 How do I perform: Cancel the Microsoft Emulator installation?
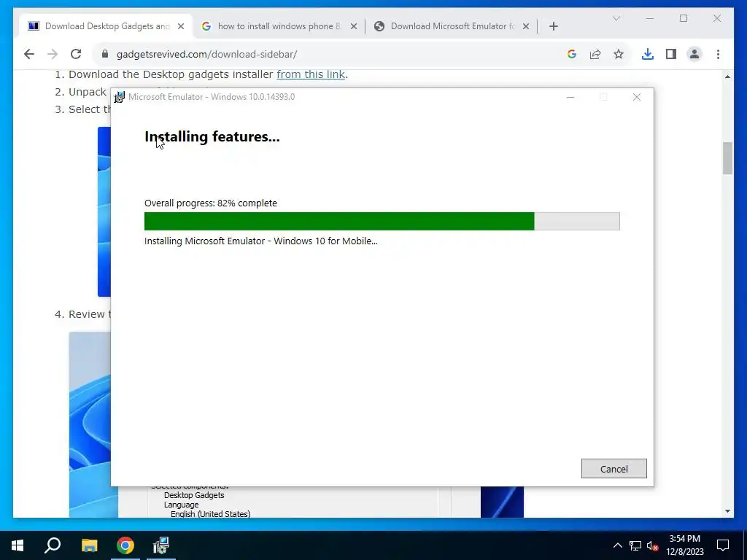(x=614, y=469)
